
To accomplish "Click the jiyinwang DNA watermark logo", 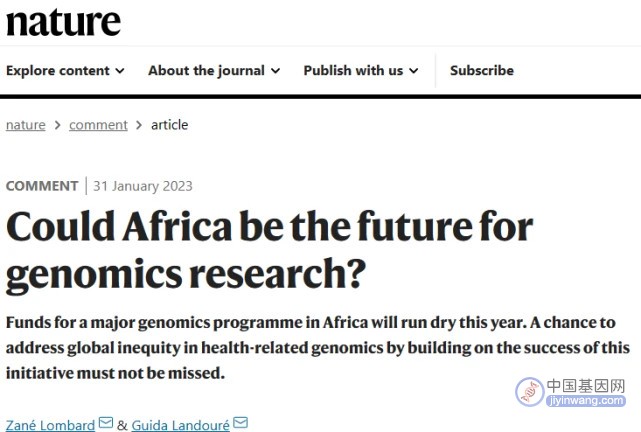I will 530,392.
